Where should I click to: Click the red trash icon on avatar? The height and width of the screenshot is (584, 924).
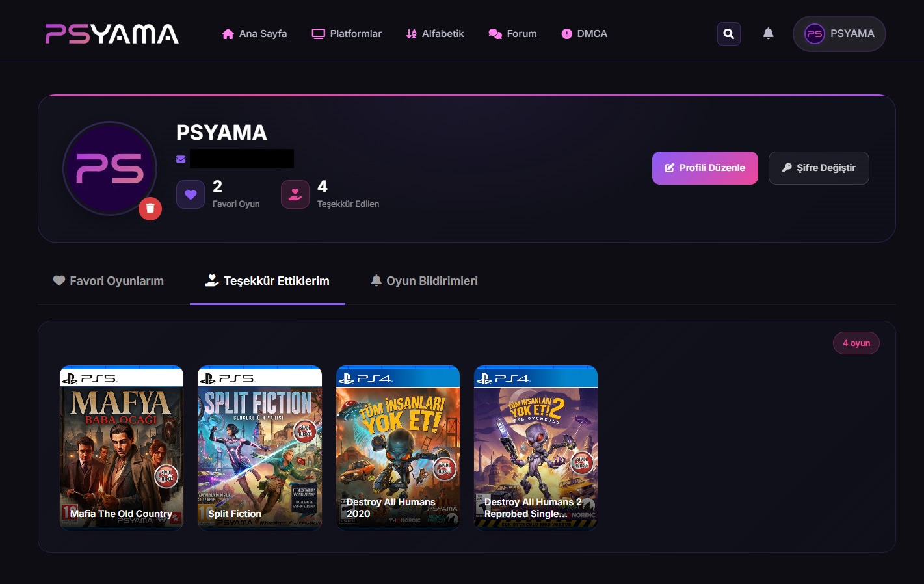[x=150, y=208]
